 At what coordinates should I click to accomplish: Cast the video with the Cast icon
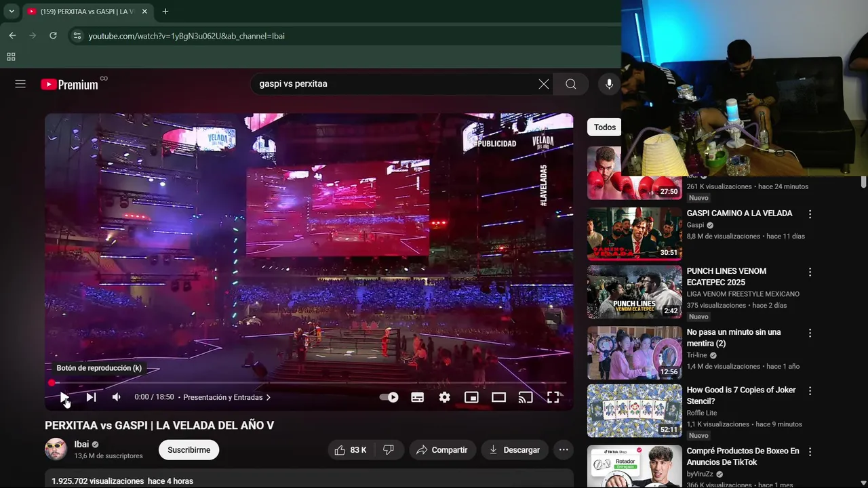(x=526, y=397)
